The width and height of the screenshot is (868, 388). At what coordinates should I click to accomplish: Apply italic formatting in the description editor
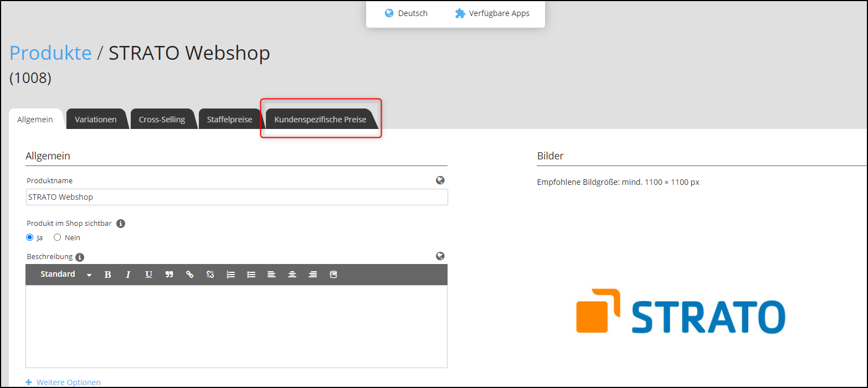[128, 274]
